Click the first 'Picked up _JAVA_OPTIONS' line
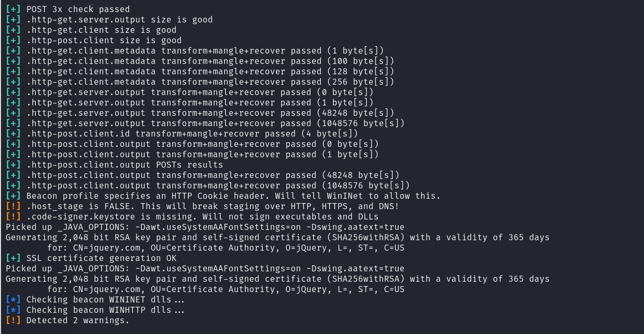The image size is (644, 334). 205,227
